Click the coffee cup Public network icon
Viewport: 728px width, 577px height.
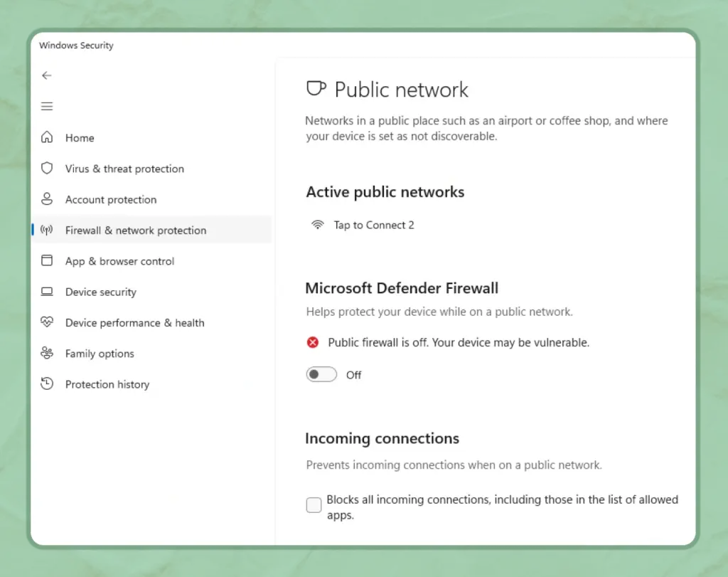coord(316,88)
